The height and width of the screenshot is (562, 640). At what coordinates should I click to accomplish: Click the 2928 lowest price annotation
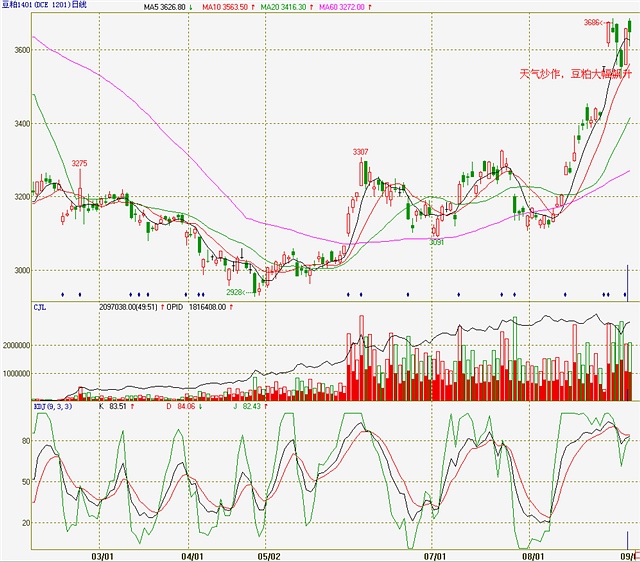234,292
